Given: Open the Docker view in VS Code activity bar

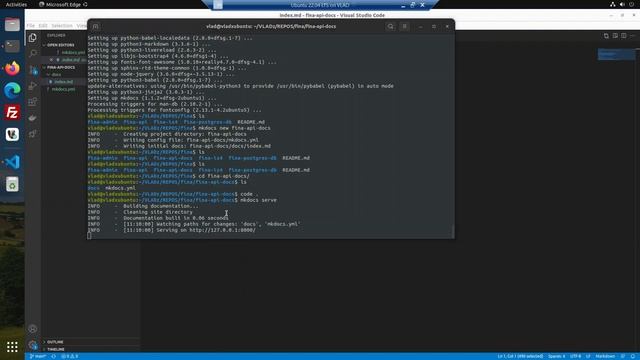Looking at the screenshot, I should pyautogui.click(x=33, y=118).
